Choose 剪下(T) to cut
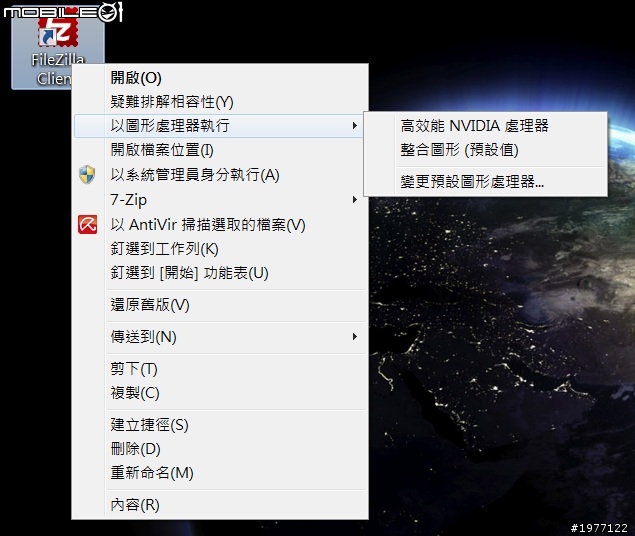This screenshot has width=635, height=536. pos(220,369)
